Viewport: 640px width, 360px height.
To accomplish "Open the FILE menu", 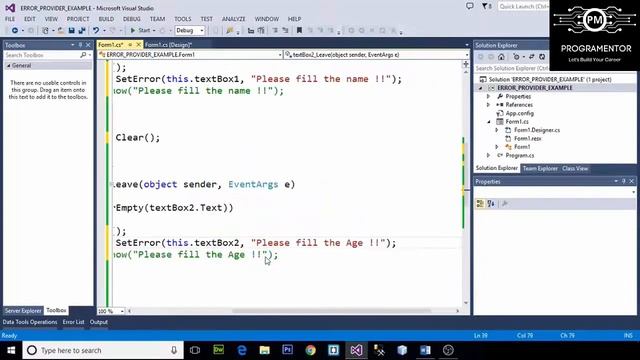I will coord(10,19).
